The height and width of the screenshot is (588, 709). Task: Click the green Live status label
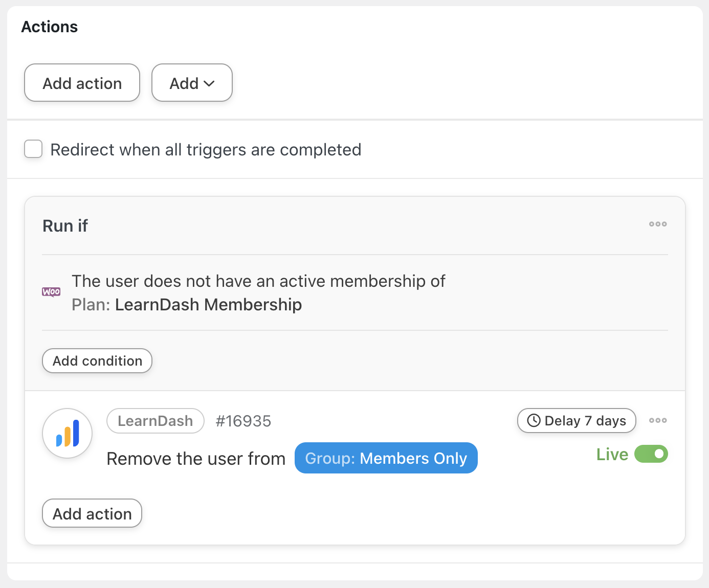point(612,454)
